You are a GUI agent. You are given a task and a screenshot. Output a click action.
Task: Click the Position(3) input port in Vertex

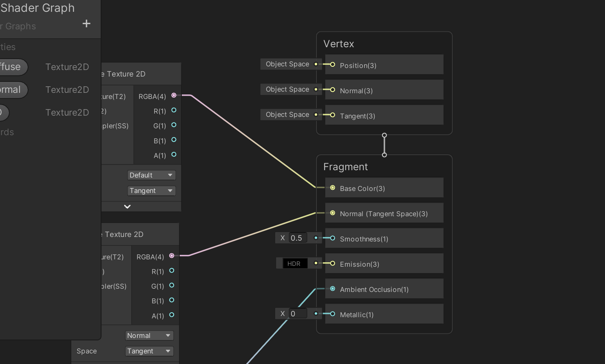(333, 65)
